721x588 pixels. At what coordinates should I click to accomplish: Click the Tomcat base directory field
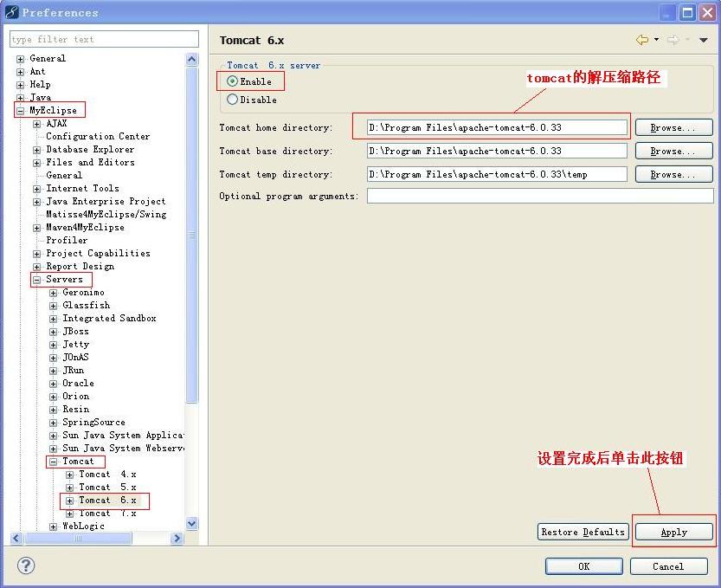click(x=497, y=151)
